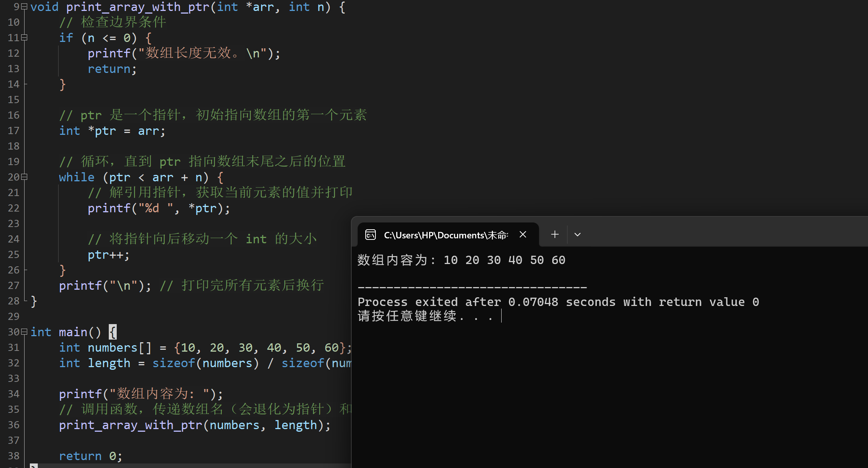Click the command prompt icon on the terminal tab

371,234
